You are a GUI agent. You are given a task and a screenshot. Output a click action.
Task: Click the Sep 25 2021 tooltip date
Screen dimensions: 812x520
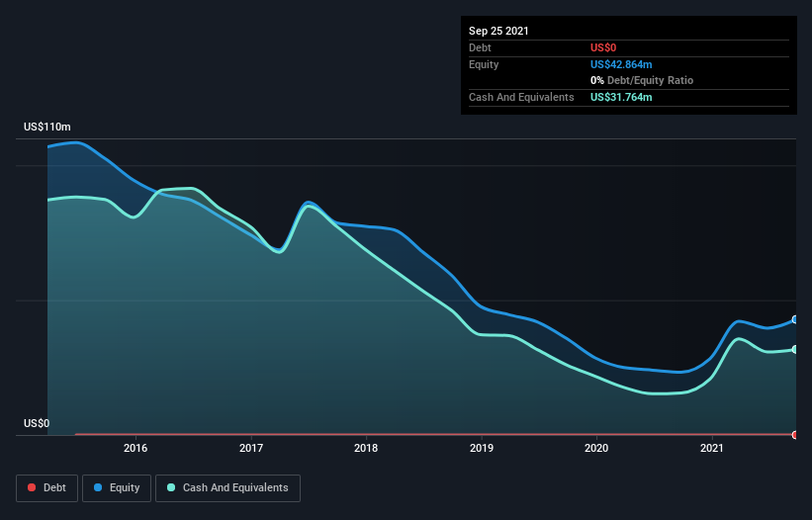(x=498, y=31)
